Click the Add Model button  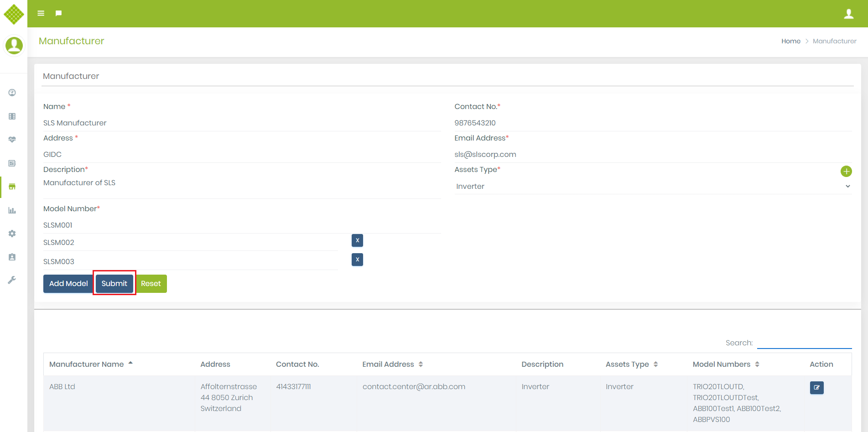pyautogui.click(x=68, y=284)
